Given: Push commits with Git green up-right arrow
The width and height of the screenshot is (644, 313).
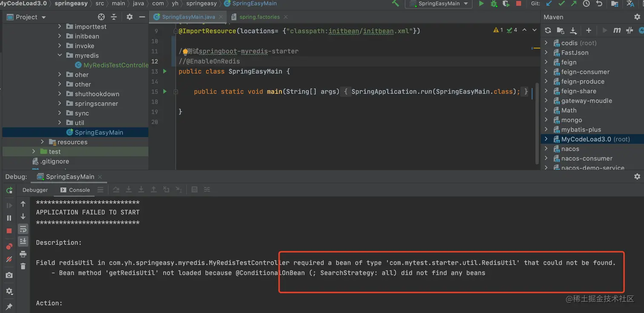Looking at the screenshot, I should point(574,3).
